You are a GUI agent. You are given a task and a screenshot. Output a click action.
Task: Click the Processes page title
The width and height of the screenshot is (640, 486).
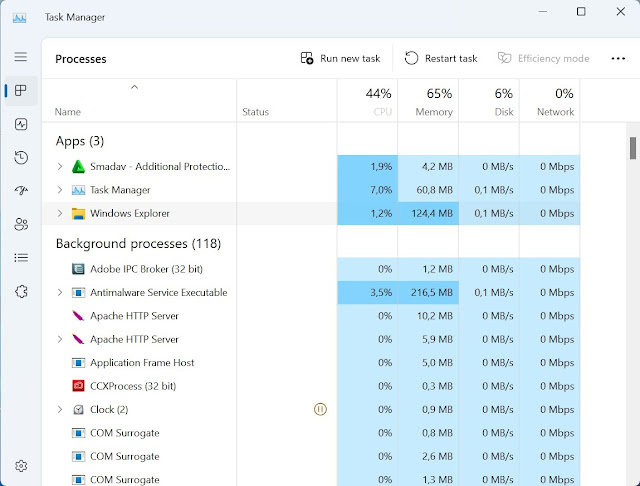(x=81, y=59)
